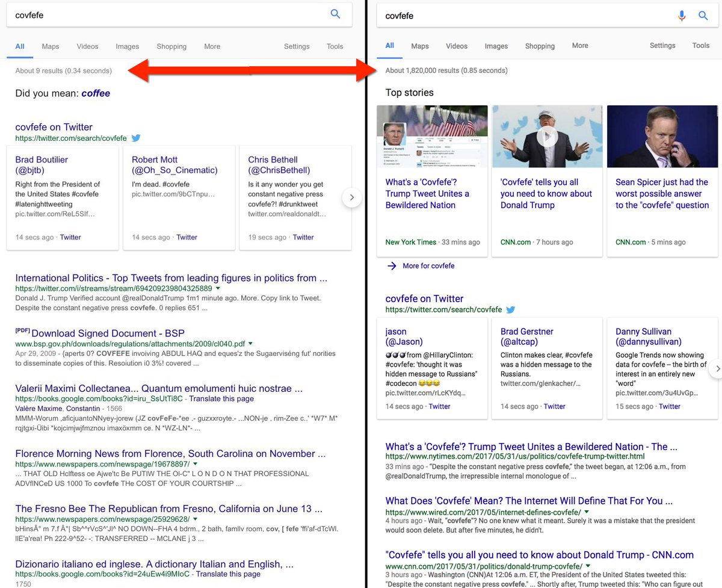Open Settings in right search panel

662,45
